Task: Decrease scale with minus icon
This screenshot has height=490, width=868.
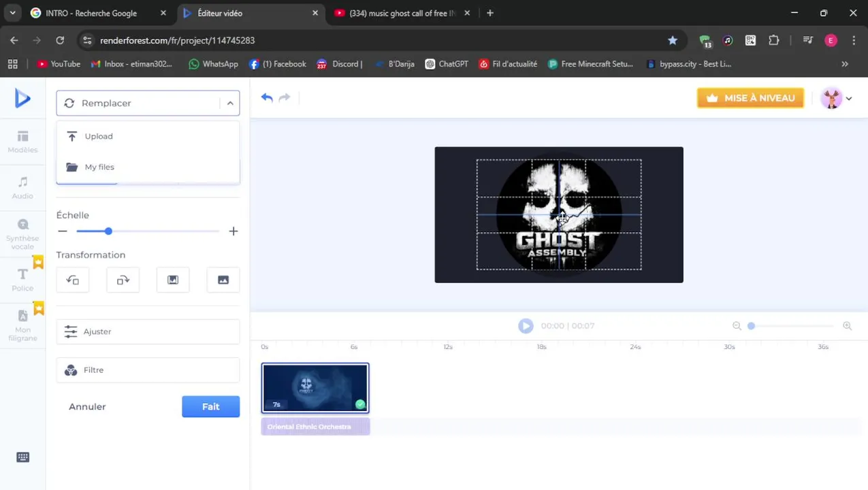Action: point(63,231)
